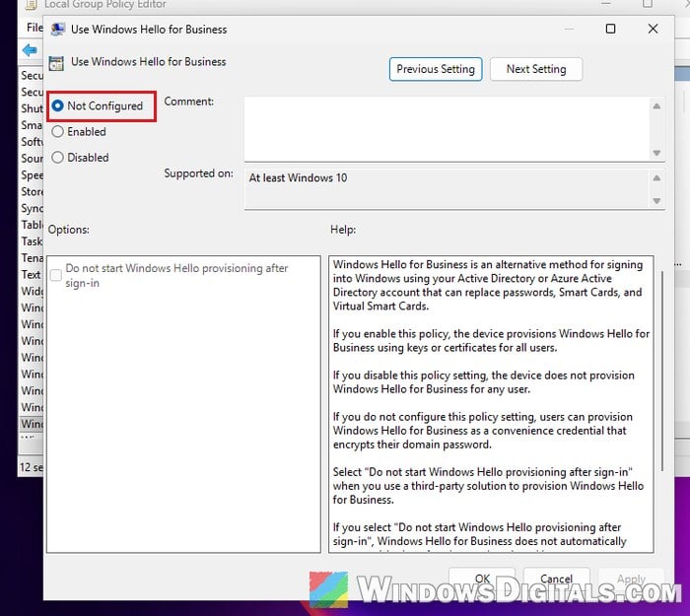Select the 'Widg' item in Group Policy list
The height and width of the screenshot is (616, 690).
(32, 292)
